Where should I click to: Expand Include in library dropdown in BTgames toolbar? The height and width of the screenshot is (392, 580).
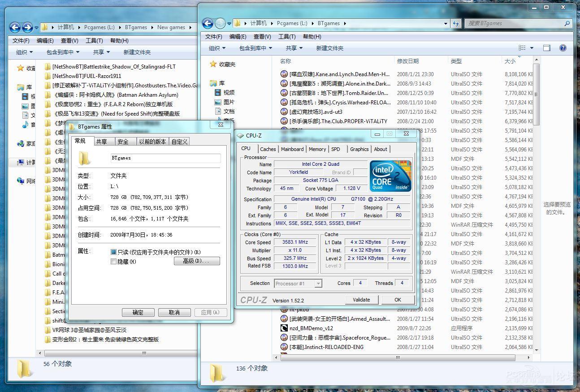tap(255, 48)
